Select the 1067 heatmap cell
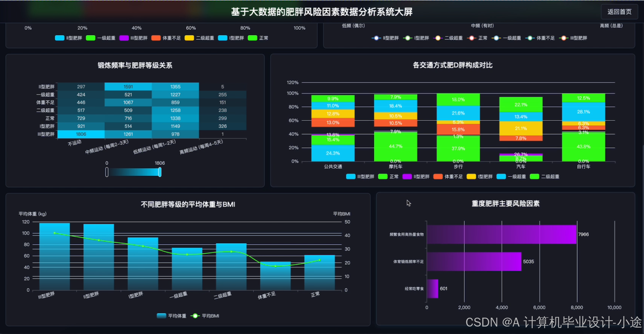Screen dimensions: 644x334 128,102
